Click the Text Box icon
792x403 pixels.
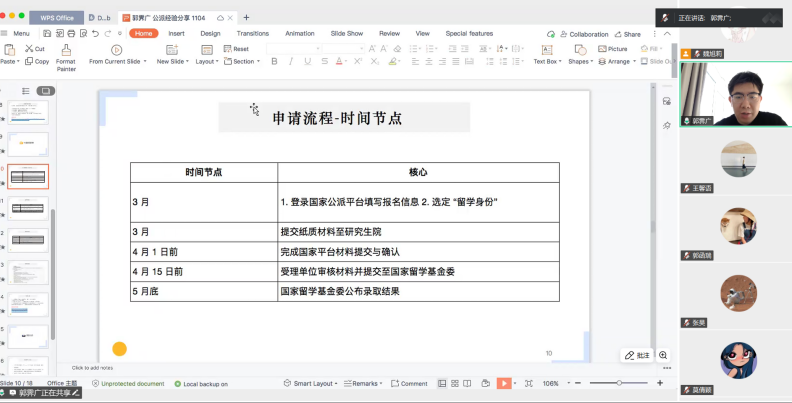pyautogui.click(x=545, y=55)
